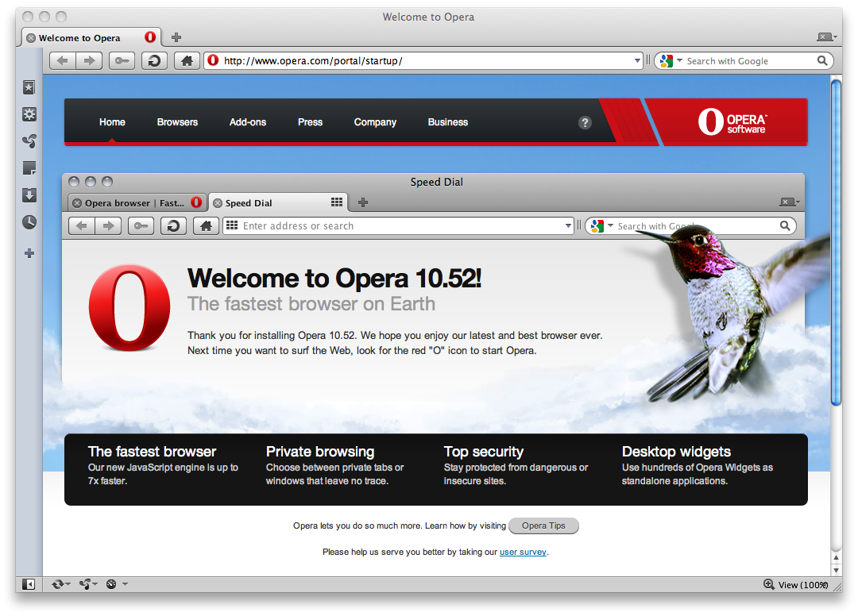
Task: Open the address bar history dropdown
Action: [x=637, y=60]
